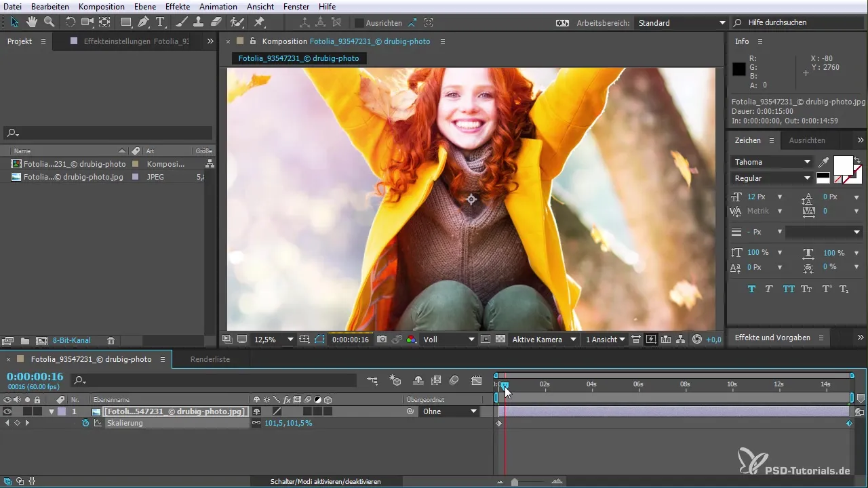Select the Puppet Pin tool
868x488 pixels.
click(259, 22)
